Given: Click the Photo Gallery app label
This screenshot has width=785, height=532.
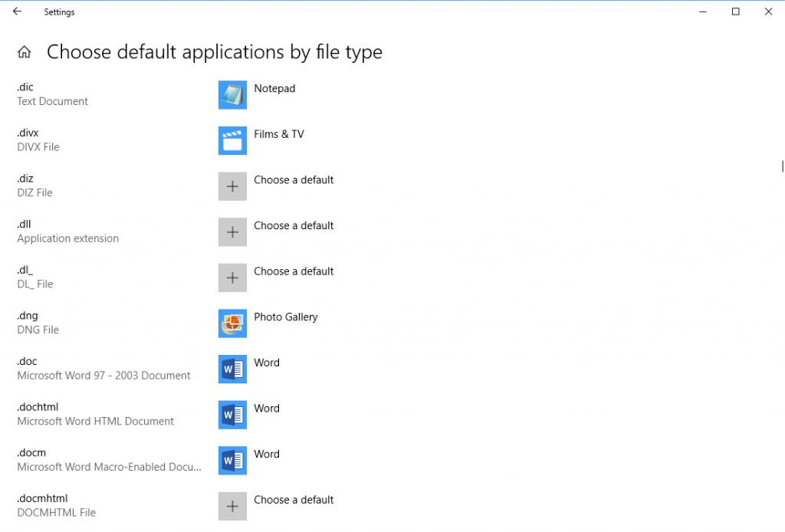Looking at the screenshot, I should [x=285, y=317].
